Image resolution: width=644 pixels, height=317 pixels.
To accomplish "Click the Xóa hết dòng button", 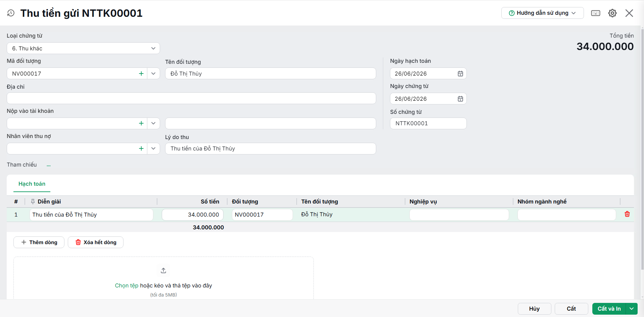I will [96, 242].
